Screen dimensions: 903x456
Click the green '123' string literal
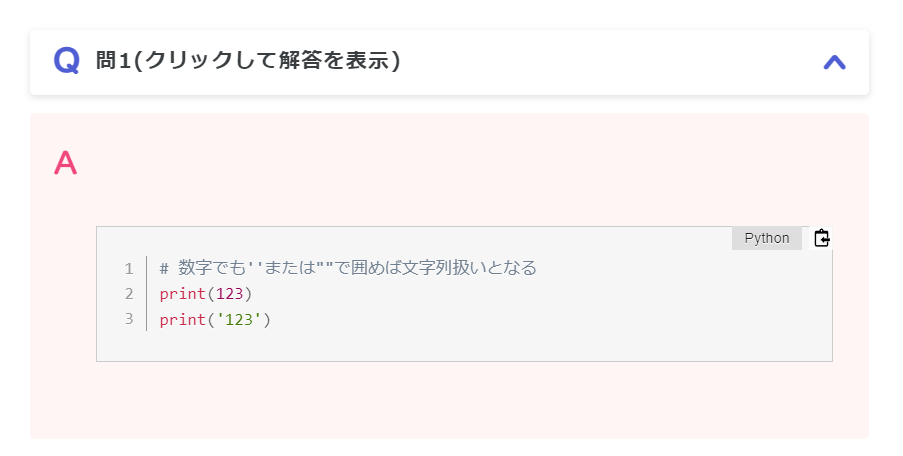(x=239, y=319)
